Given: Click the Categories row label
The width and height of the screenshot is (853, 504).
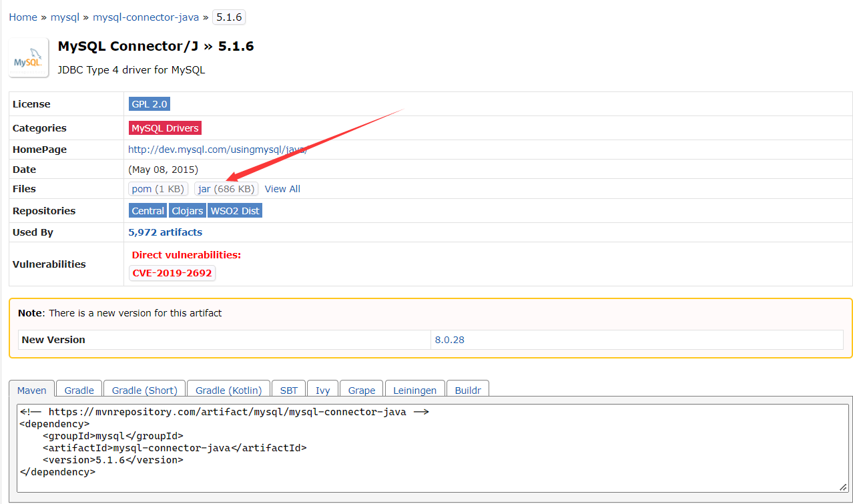Looking at the screenshot, I should click(39, 128).
